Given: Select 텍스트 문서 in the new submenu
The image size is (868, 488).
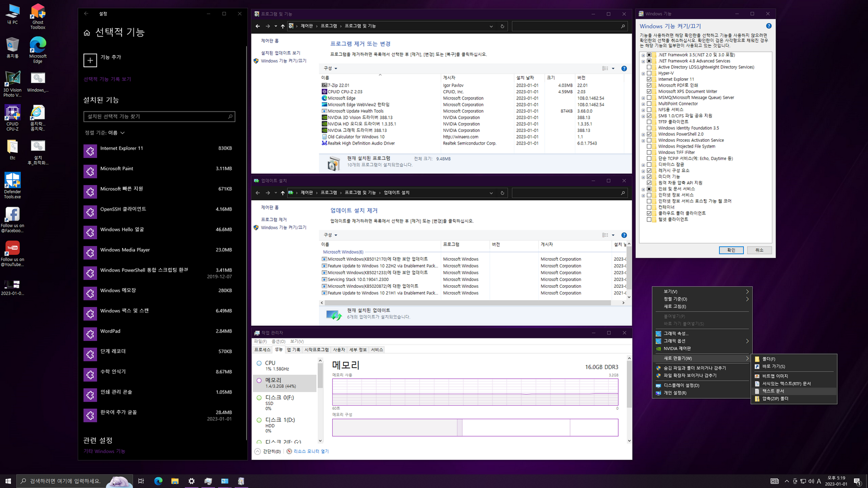Looking at the screenshot, I should click(794, 391).
